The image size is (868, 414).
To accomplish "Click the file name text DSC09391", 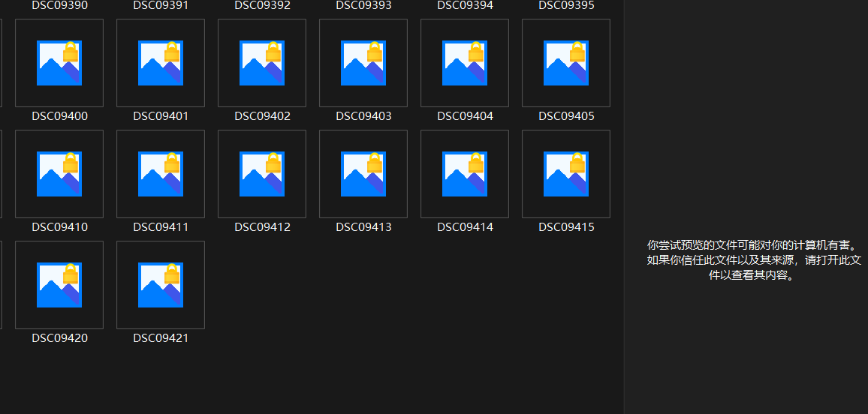I will (161, 5).
